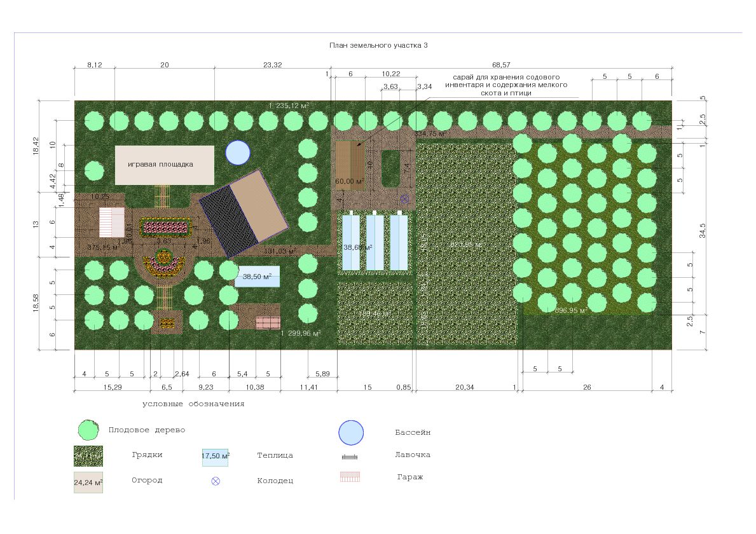Click the Колодец legend label

[275, 481]
